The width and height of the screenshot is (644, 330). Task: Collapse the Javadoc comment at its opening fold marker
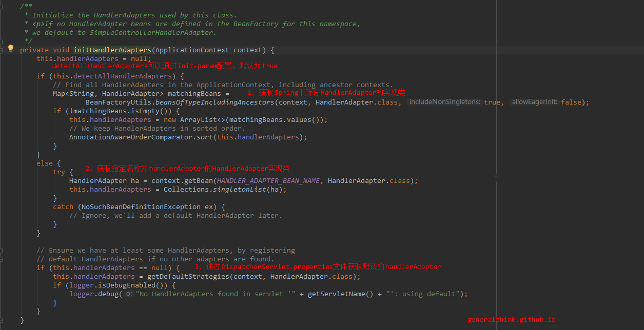click(x=2, y=7)
